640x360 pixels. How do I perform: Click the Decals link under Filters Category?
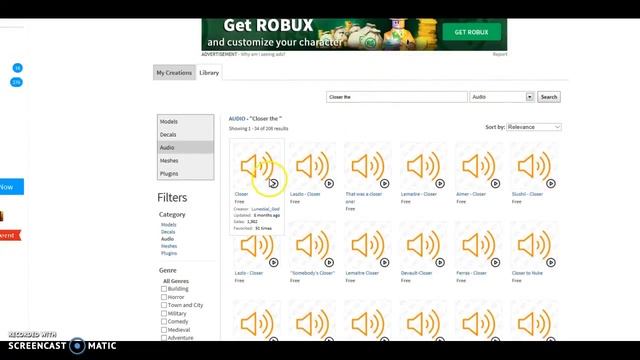coord(168,232)
